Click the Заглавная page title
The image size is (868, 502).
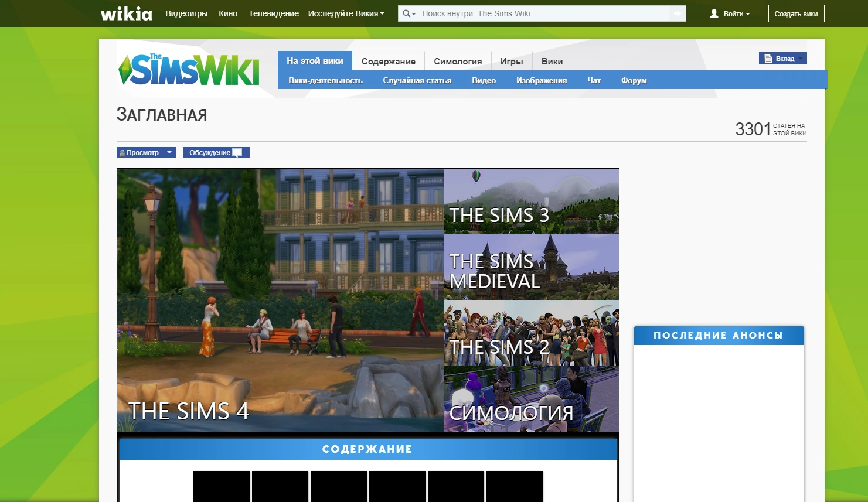[162, 114]
